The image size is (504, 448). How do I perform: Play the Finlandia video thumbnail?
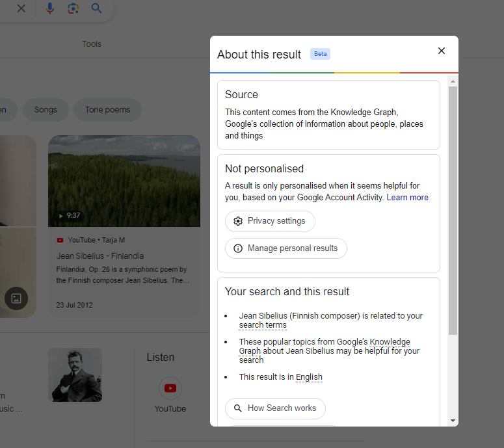pyautogui.click(x=124, y=181)
